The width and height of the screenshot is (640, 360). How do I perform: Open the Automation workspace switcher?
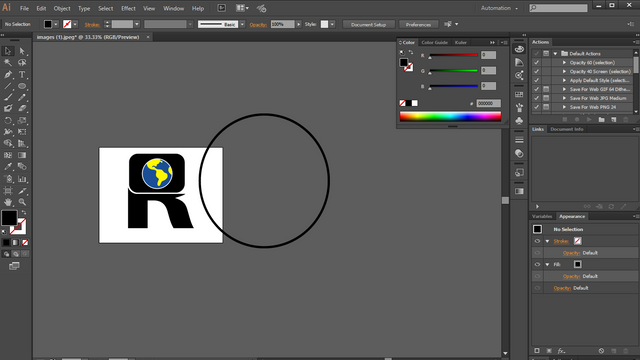499,8
